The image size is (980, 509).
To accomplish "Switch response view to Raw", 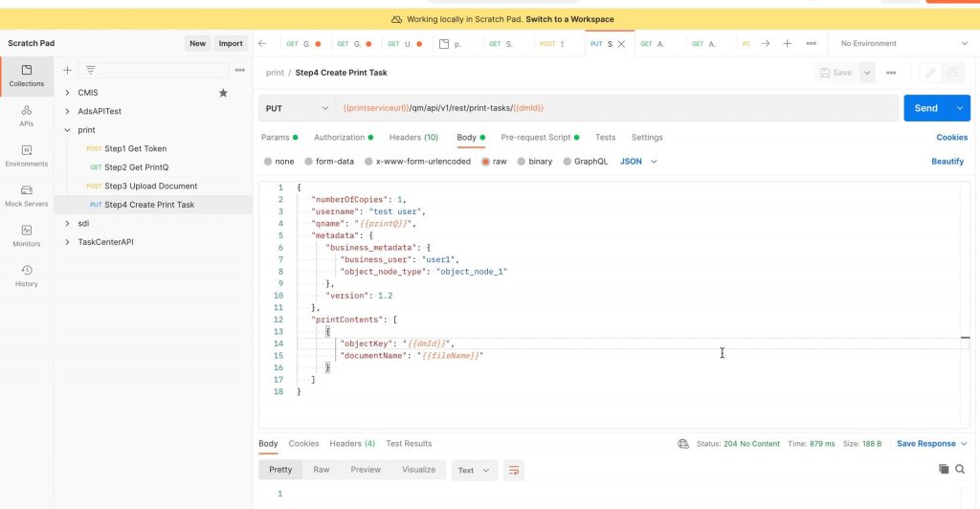I will point(322,470).
